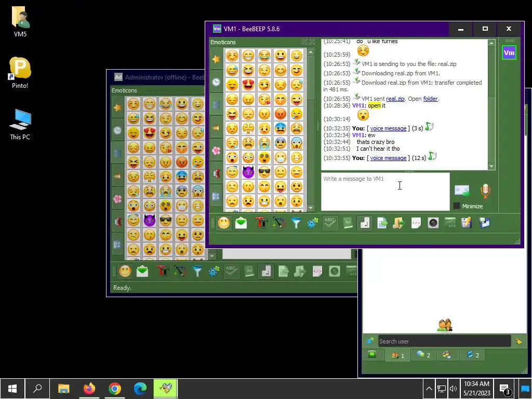Click the code snippet </> icon in VM1 toolbar
532x399 pixels.
pyautogui.click(x=416, y=223)
